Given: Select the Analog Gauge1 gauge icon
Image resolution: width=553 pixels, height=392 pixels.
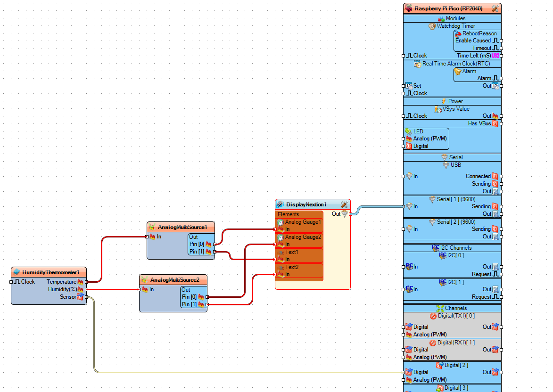Looking at the screenshot, I should (x=281, y=222).
